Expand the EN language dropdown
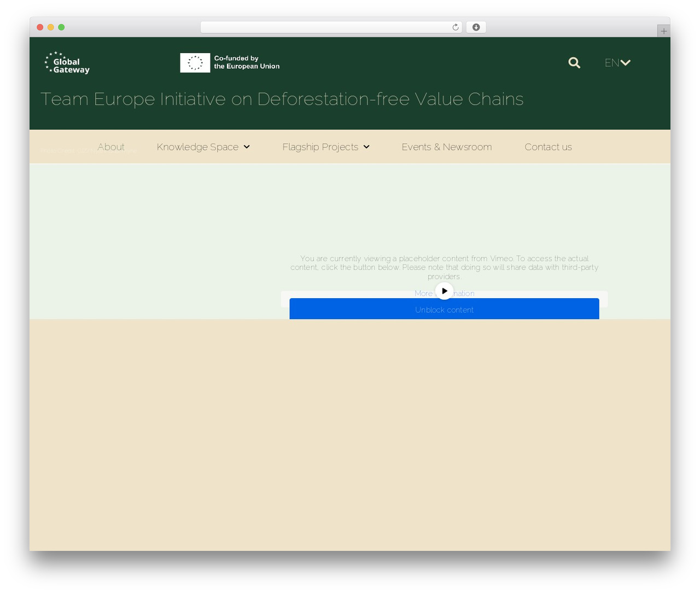Viewport: 700px width, 593px height. coord(617,63)
